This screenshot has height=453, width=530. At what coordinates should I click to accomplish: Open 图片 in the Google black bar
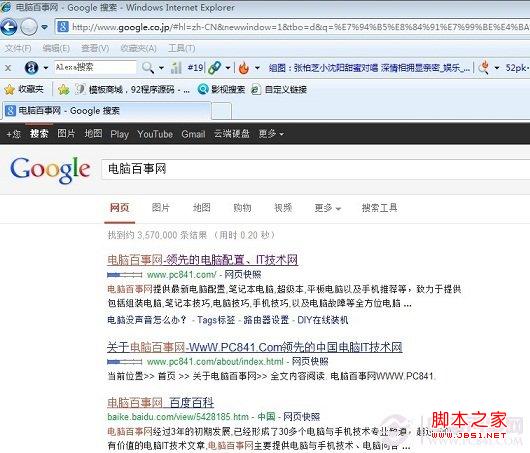pos(66,134)
